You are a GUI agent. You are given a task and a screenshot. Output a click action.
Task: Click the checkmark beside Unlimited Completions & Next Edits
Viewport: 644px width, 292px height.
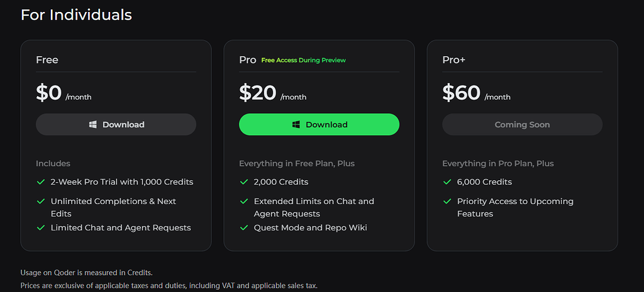41,202
